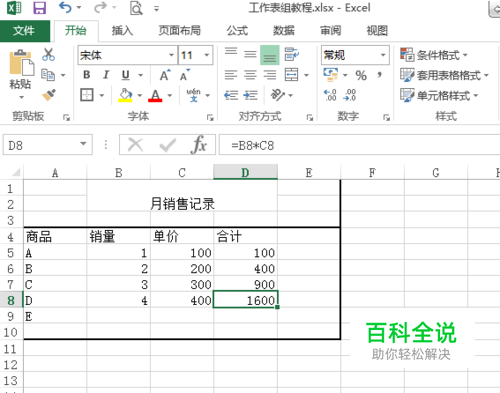Switch to the 插入 Insert tab

click(x=122, y=31)
